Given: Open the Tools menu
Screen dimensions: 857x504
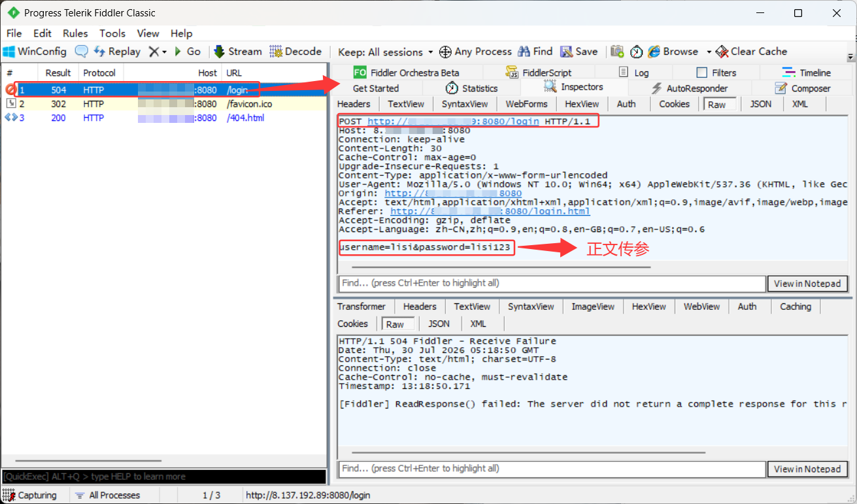Looking at the screenshot, I should pyautogui.click(x=112, y=33).
